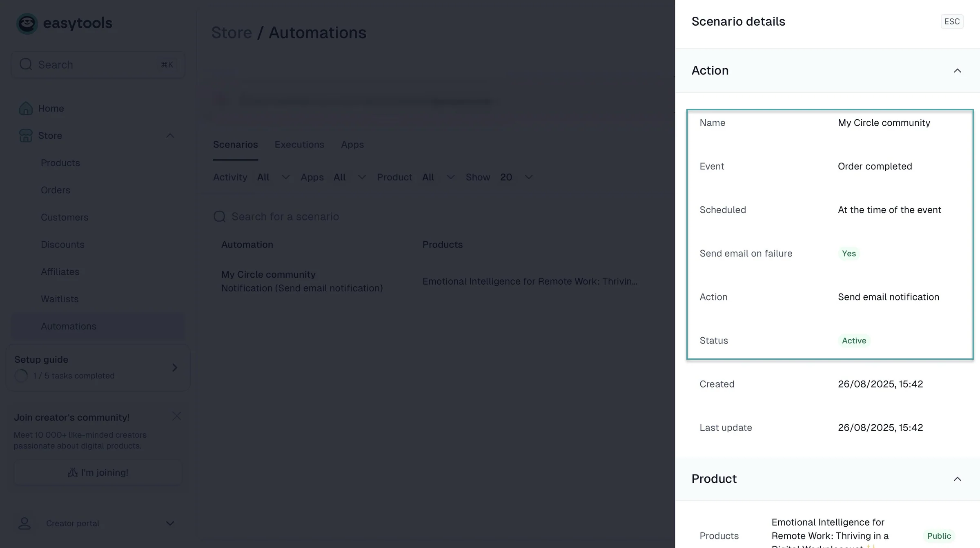Collapse the Store submenu chevron
The height and width of the screenshot is (548, 980).
tap(170, 136)
